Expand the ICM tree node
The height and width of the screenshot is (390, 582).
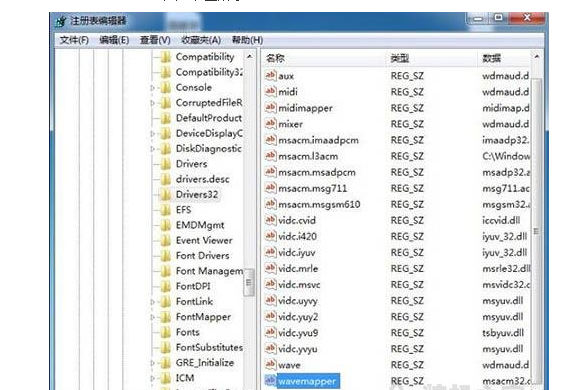pos(152,378)
